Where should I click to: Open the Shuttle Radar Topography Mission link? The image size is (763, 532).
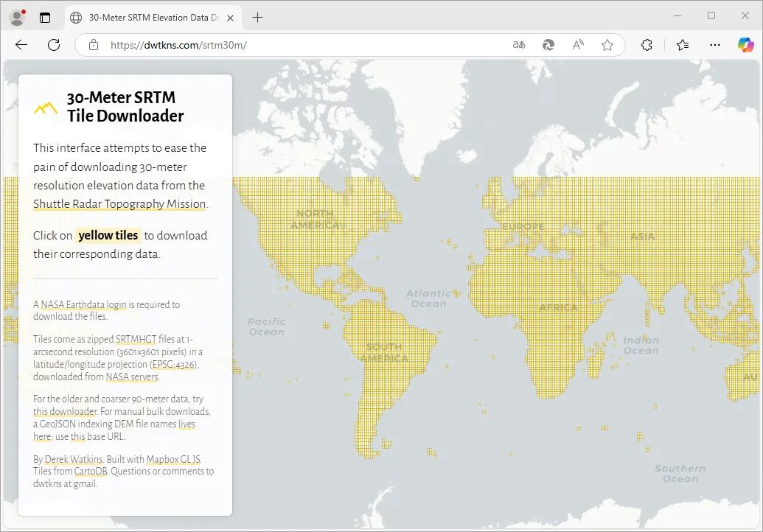(119, 203)
